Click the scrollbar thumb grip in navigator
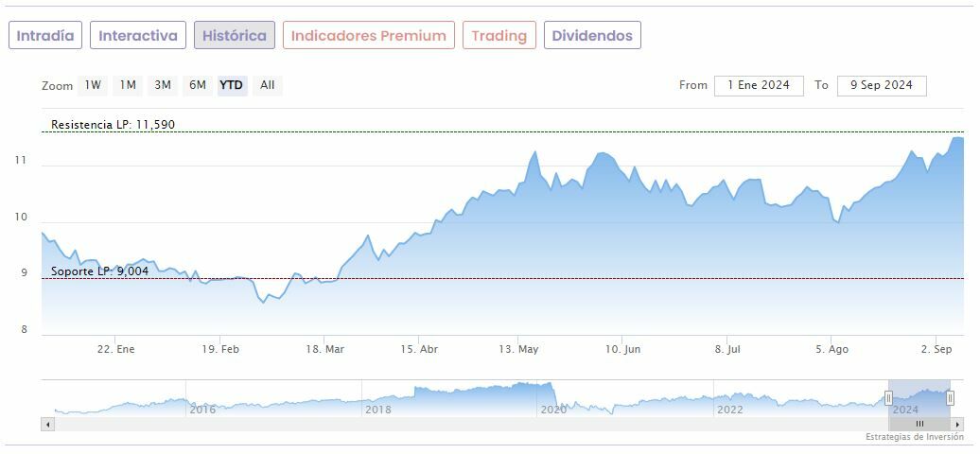The image size is (980, 454). pyautogui.click(x=919, y=425)
